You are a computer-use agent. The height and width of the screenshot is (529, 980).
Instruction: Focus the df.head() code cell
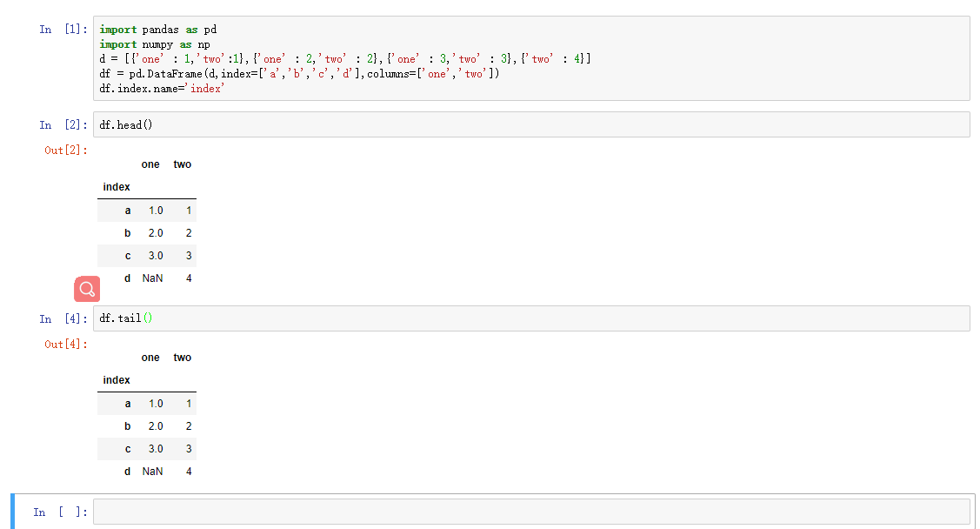[530, 124]
